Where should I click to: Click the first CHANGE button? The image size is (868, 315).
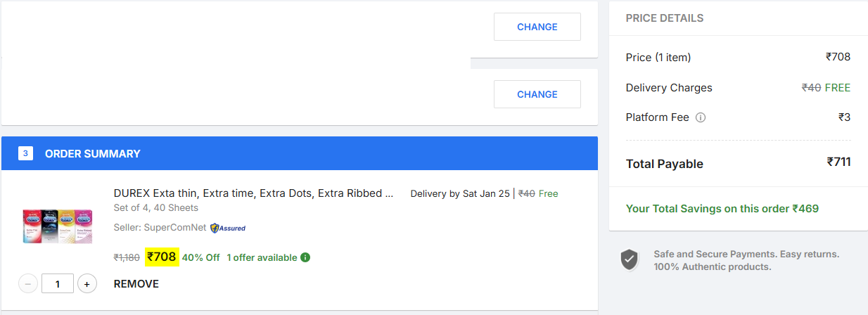click(x=537, y=27)
